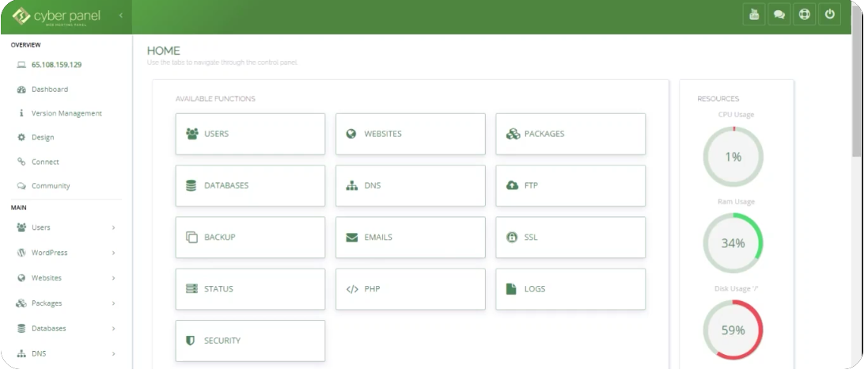Click the Dashboard gauge icon

pyautogui.click(x=21, y=90)
